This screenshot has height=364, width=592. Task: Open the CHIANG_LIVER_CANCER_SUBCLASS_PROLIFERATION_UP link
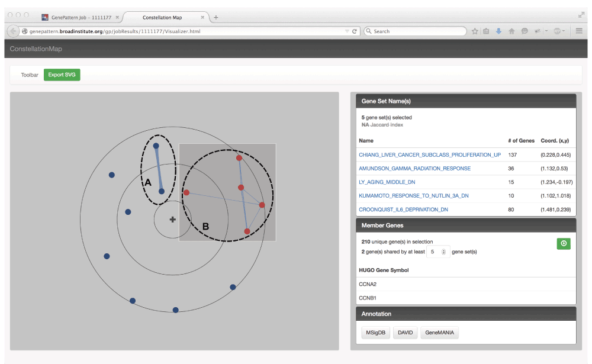coord(429,155)
